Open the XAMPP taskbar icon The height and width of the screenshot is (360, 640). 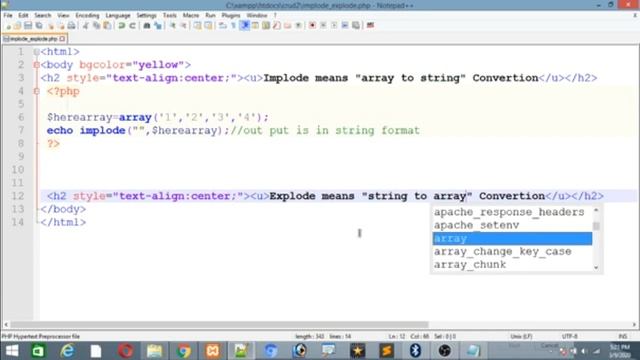click(213, 351)
